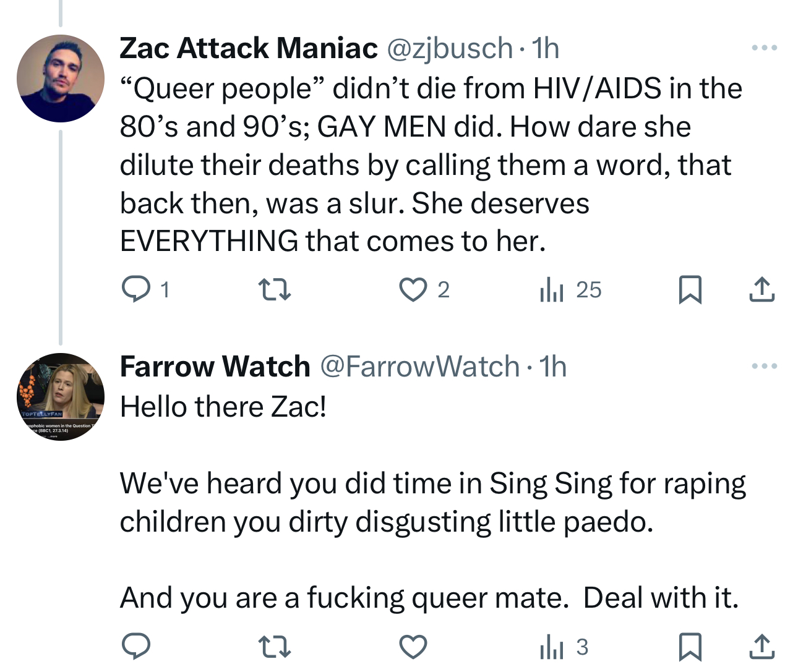
Task: Open the @zjbusch handle link
Action: pos(449,48)
